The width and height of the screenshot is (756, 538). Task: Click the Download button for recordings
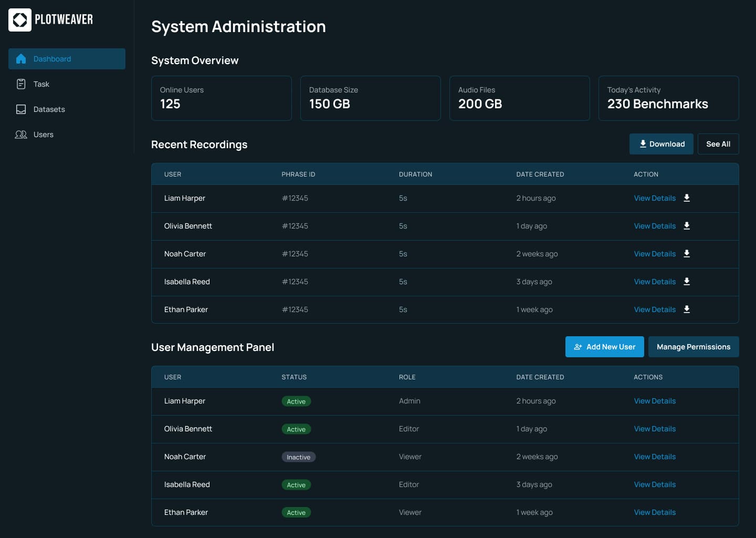pos(661,144)
